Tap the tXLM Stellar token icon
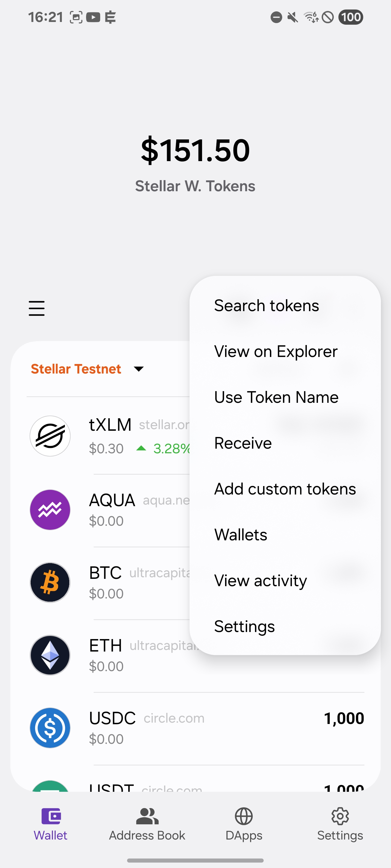The height and width of the screenshot is (868, 391). click(50, 436)
